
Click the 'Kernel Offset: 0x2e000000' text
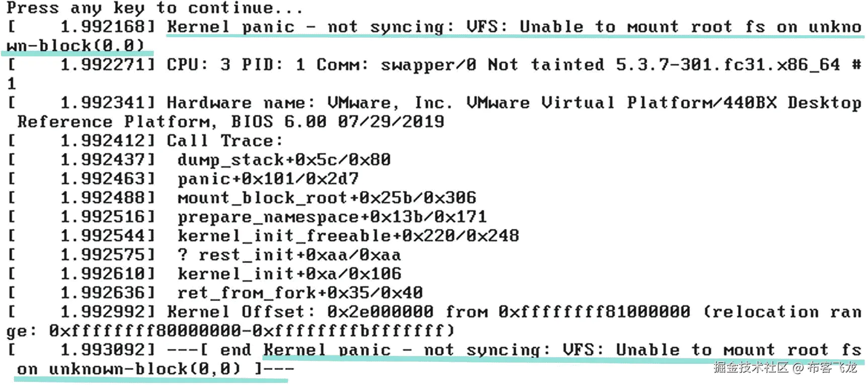300,312
